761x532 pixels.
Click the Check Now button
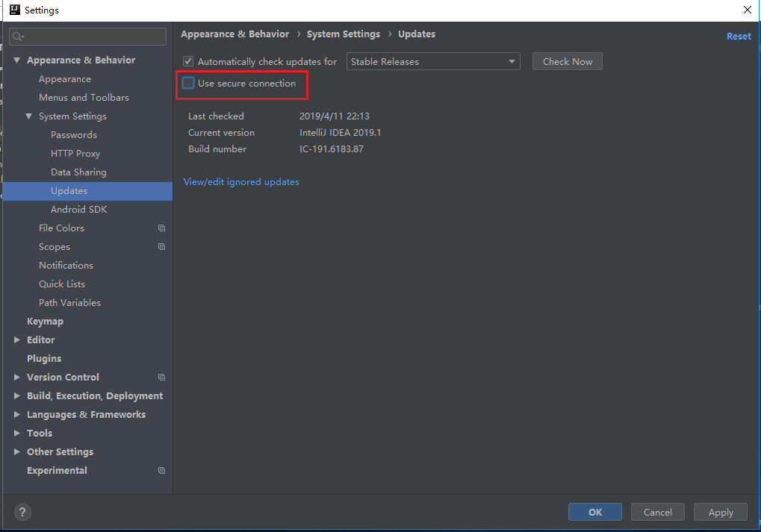coord(568,62)
